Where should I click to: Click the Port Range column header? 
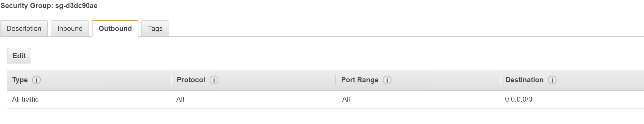click(359, 80)
